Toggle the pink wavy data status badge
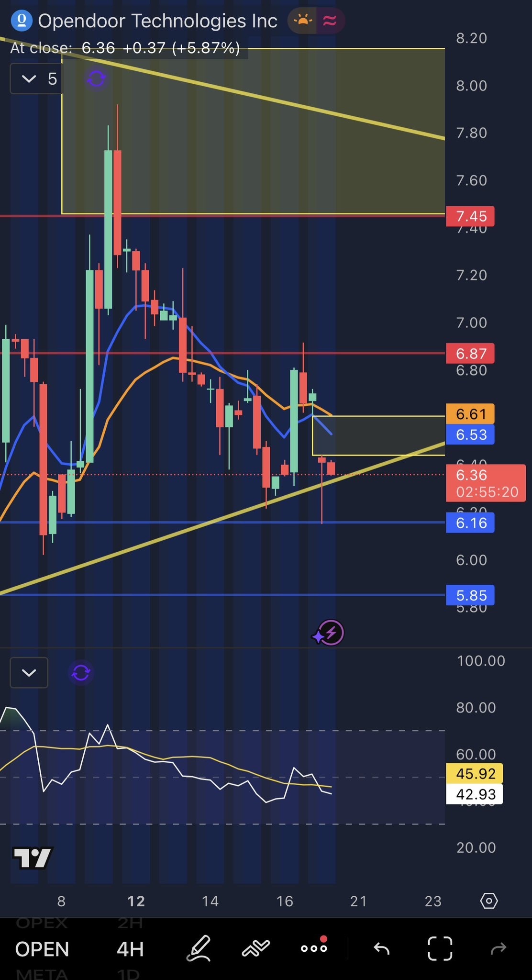Screen dimensions: 532x980 (x=330, y=21)
